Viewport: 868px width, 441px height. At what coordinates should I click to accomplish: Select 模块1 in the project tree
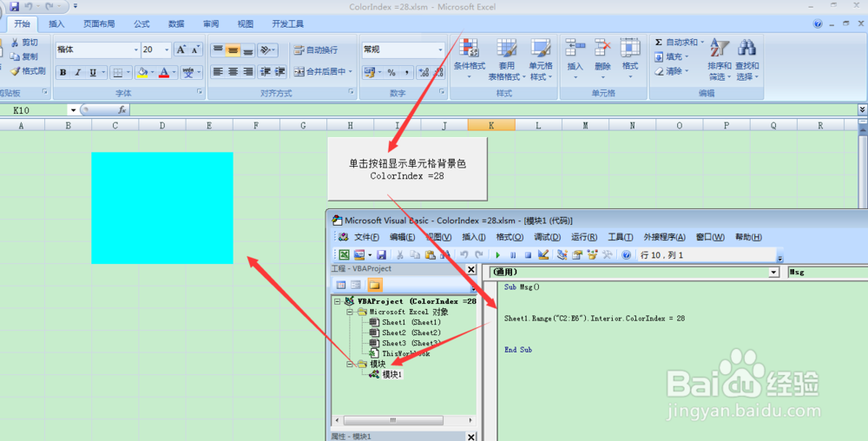[392, 375]
